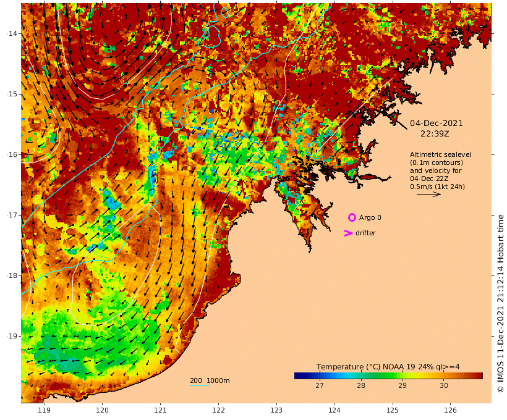Click longitude axis label 120
Screen dimensions: 507x420
(x=102, y=410)
